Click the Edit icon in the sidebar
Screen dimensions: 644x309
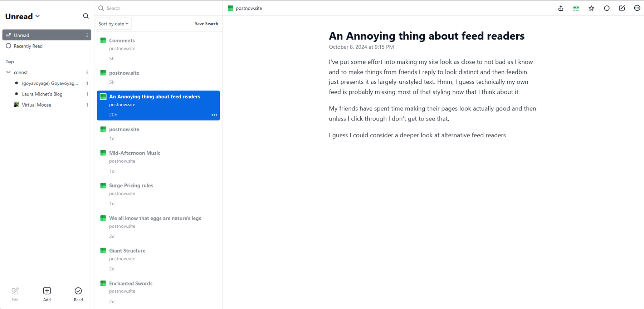[x=15, y=294]
